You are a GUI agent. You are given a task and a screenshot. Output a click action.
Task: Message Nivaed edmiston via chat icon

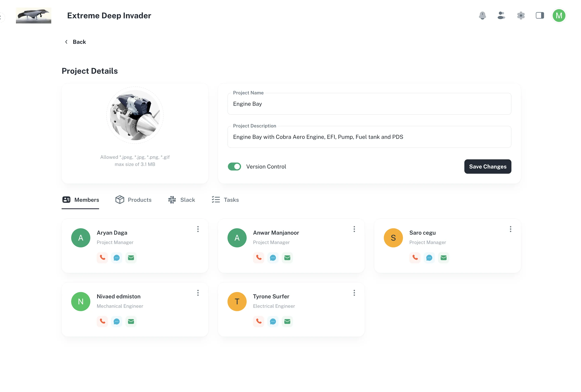(x=116, y=321)
